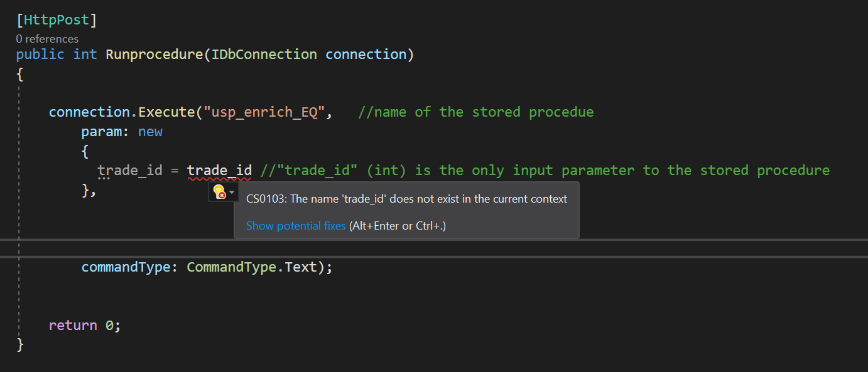Click the breakpoint margin beside Execute line
The image size is (868, 372).
(x=8, y=112)
